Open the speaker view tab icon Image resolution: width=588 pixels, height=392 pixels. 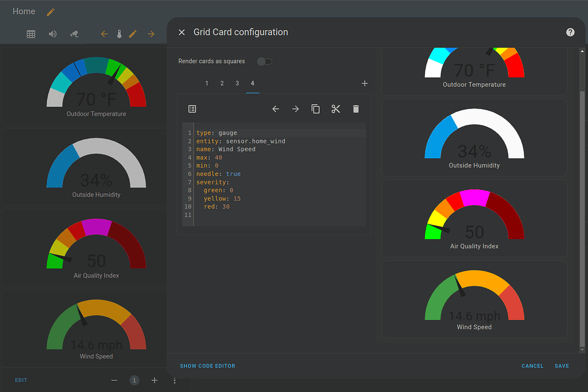(x=52, y=34)
